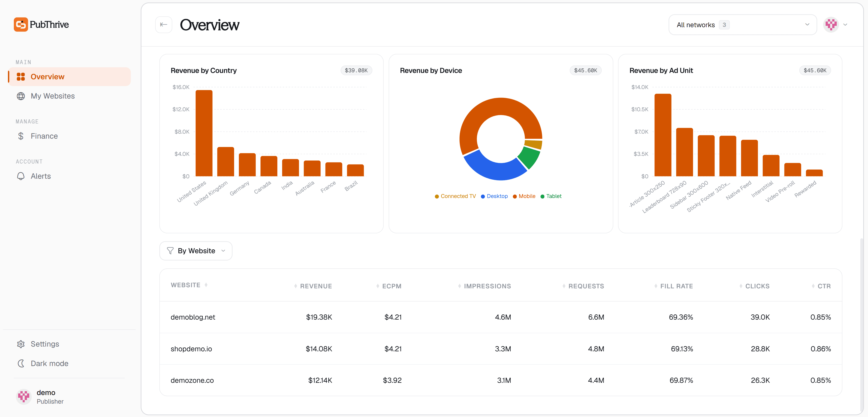The width and height of the screenshot is (868, 417).
Task: Click the networks count badge 3
Action: (x=724, y=25)
